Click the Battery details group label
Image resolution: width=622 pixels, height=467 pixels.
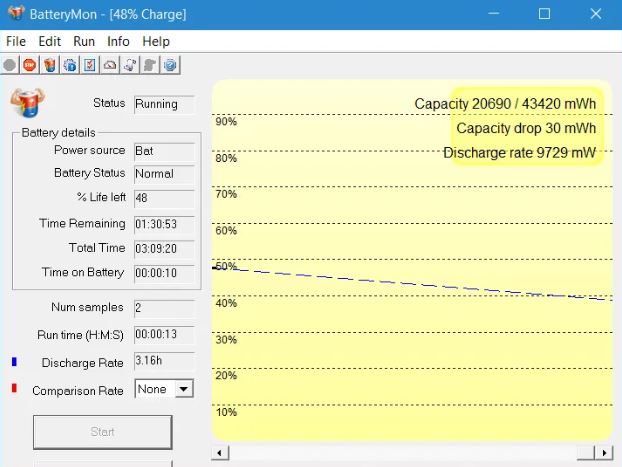tap(58, 133)
